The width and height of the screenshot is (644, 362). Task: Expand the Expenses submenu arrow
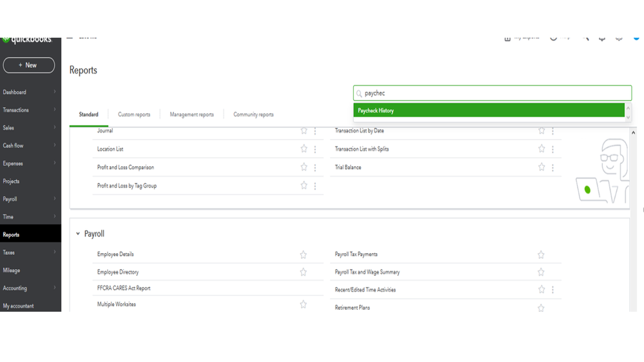pos(55,163)
